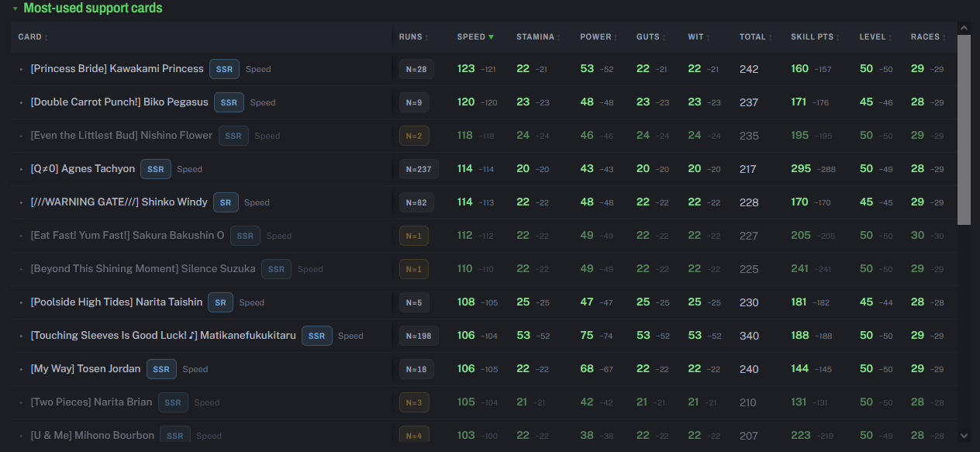This screenshot has width=980, height=452.
Task: Click the N=3 runs badge
Action: coord(414,402)
